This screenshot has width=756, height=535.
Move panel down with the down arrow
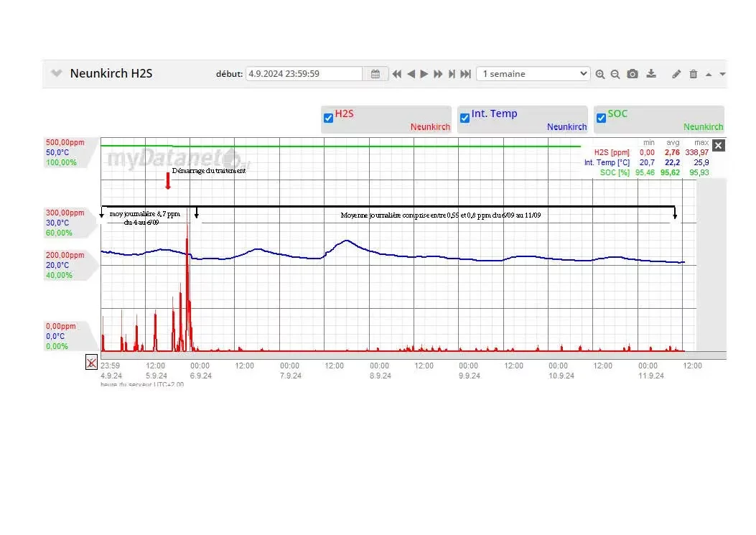(722, 74)
